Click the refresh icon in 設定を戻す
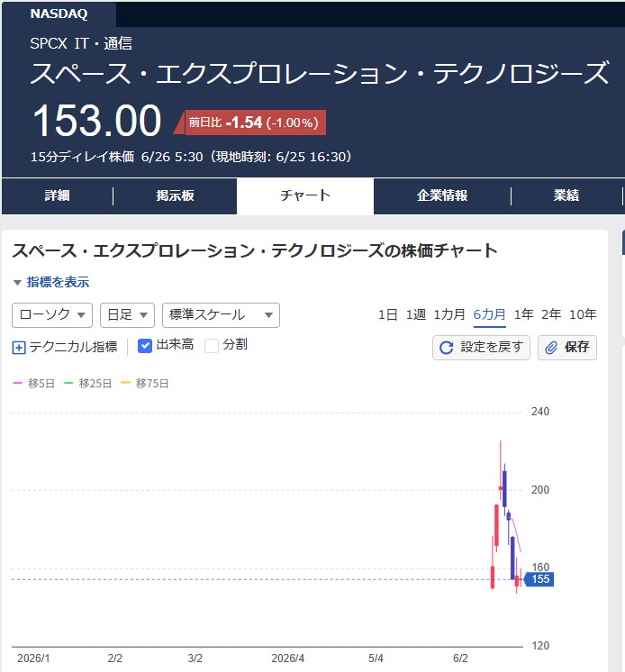This screenshot has width=625, height=672. pos(446,348)
